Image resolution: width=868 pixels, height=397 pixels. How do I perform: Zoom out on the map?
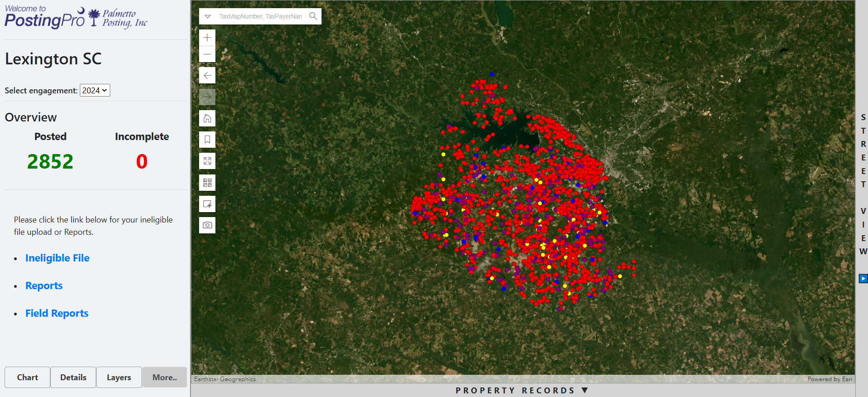coord(207,54)
